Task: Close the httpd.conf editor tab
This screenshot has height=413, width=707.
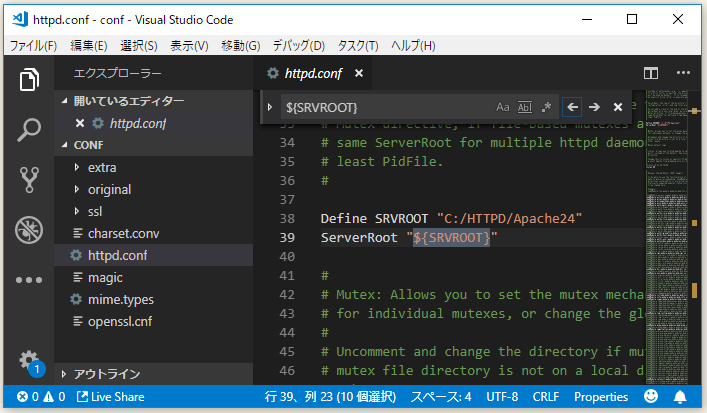Action: pos(359,73)
